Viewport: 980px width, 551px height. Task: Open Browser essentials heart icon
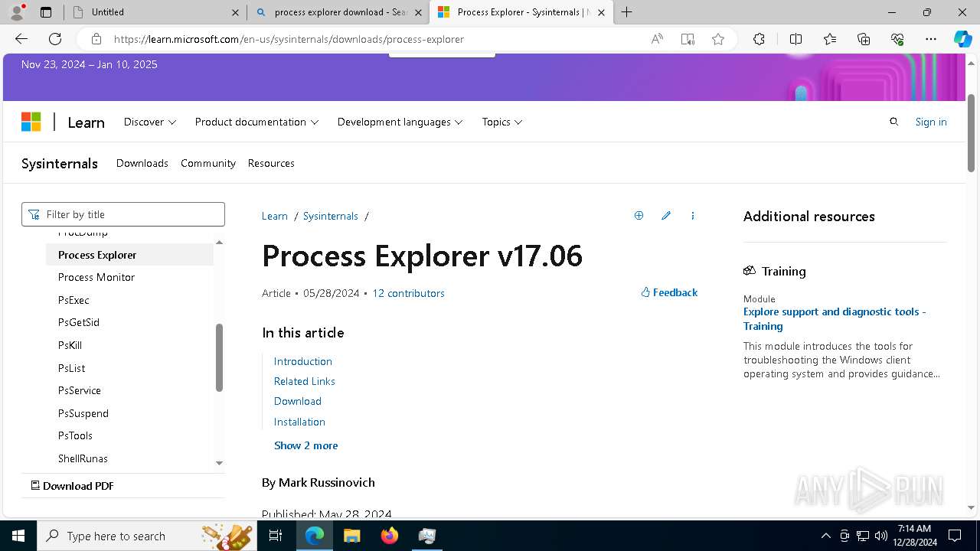[897, 39]
